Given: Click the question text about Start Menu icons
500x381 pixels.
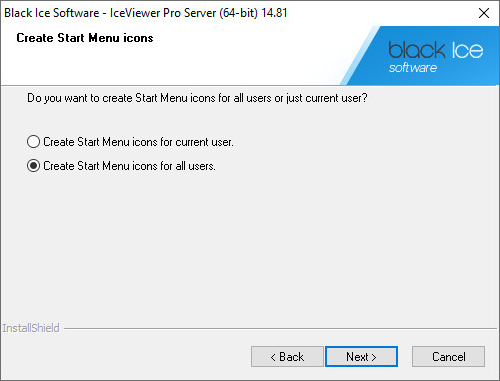Looking at the screenshot, I should pyautogui.click(x=197, y=98).
